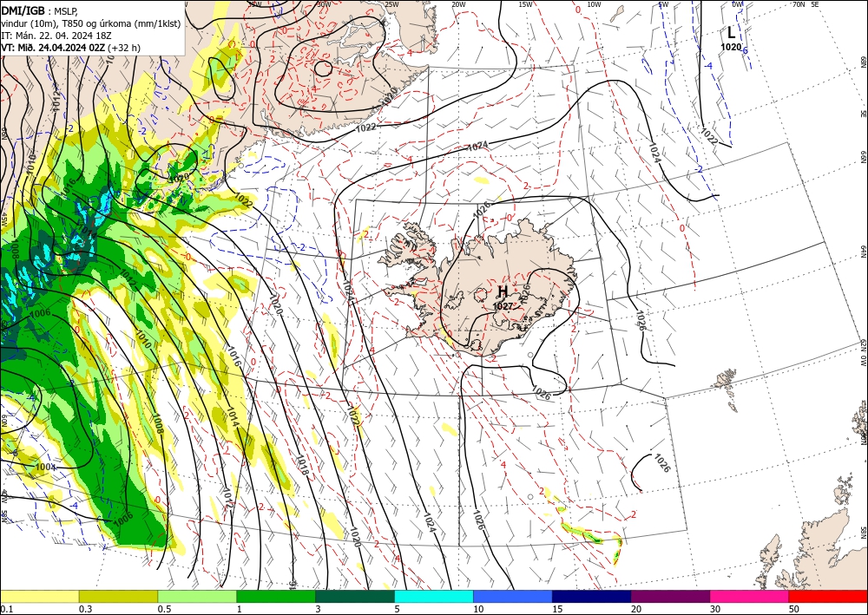
Task: Click the navy 15–20 mm legend swatch
Action: 592,596
